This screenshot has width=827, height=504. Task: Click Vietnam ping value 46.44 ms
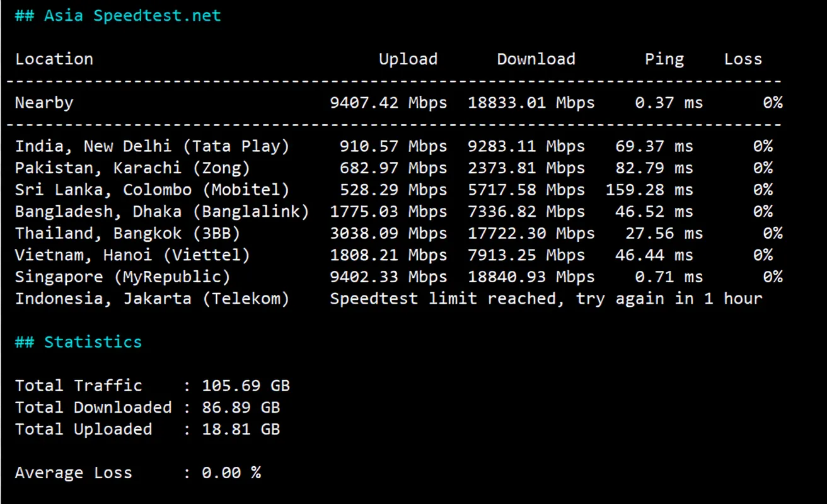654,255
